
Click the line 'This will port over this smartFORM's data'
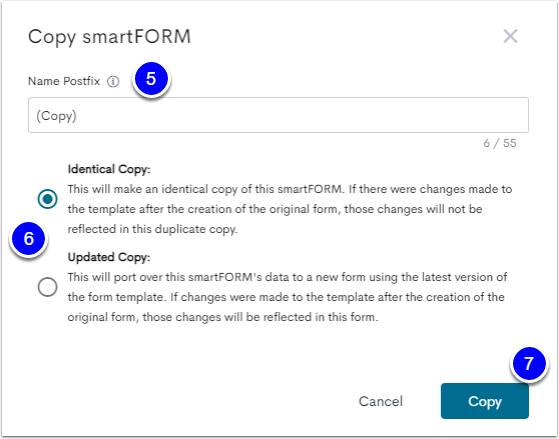287,277
